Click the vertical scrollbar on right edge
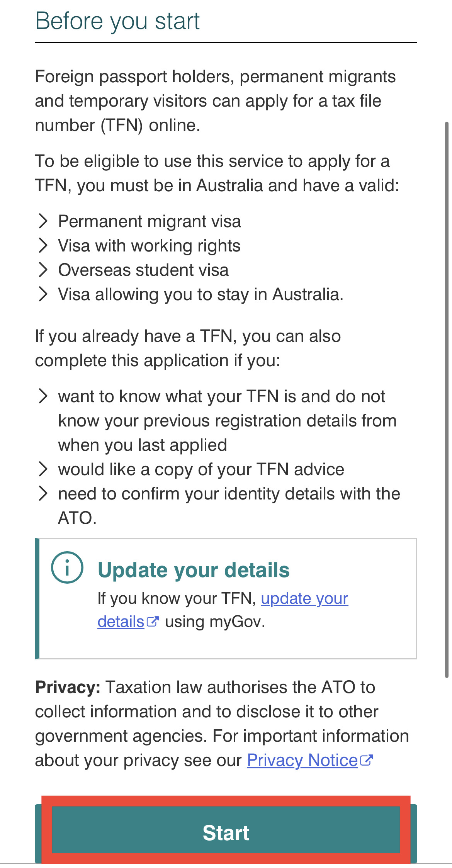This screenshot has height=868, width=452. 447,400
